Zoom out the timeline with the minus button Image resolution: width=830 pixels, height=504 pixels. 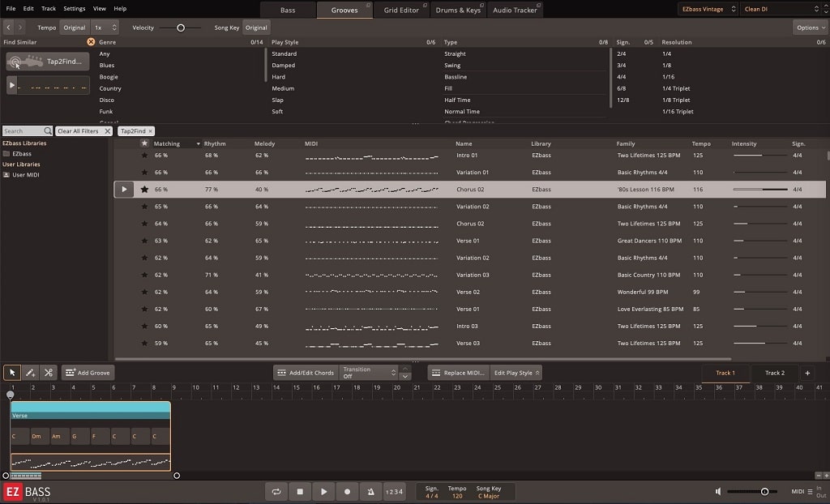point(819,476)
